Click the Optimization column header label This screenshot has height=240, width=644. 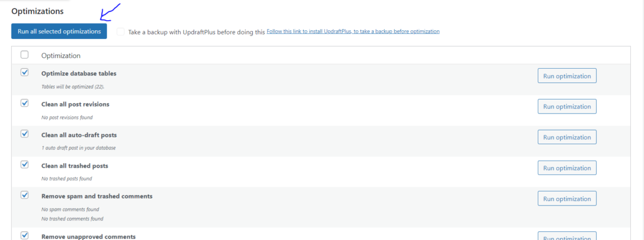pos(61,55)
